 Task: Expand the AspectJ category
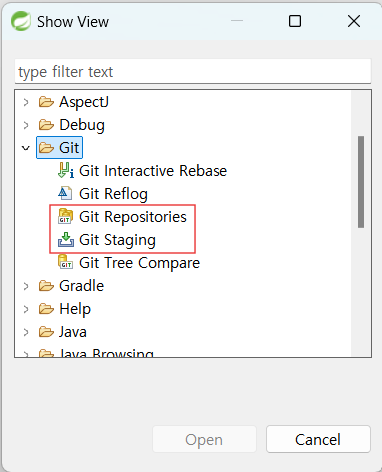tap(26, 102)
